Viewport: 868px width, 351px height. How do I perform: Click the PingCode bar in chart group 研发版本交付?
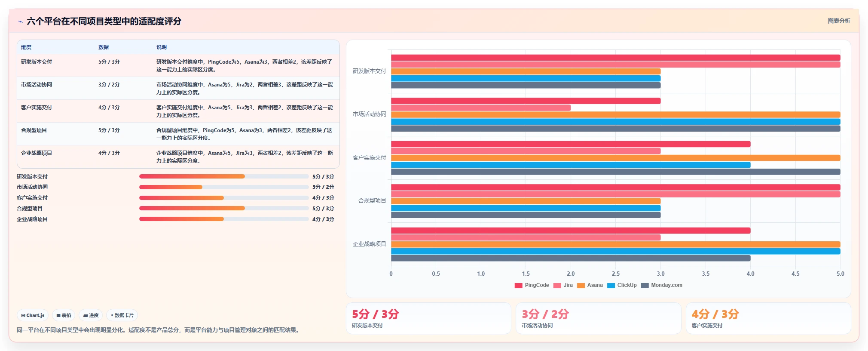coord(615,58)
